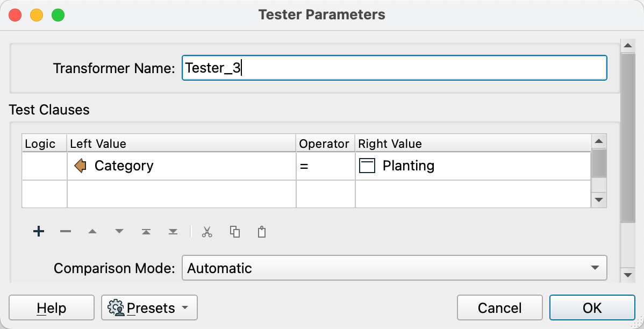Click the Presets gear icon
This screenshot has height=329, width=644.
coord(116,307)
